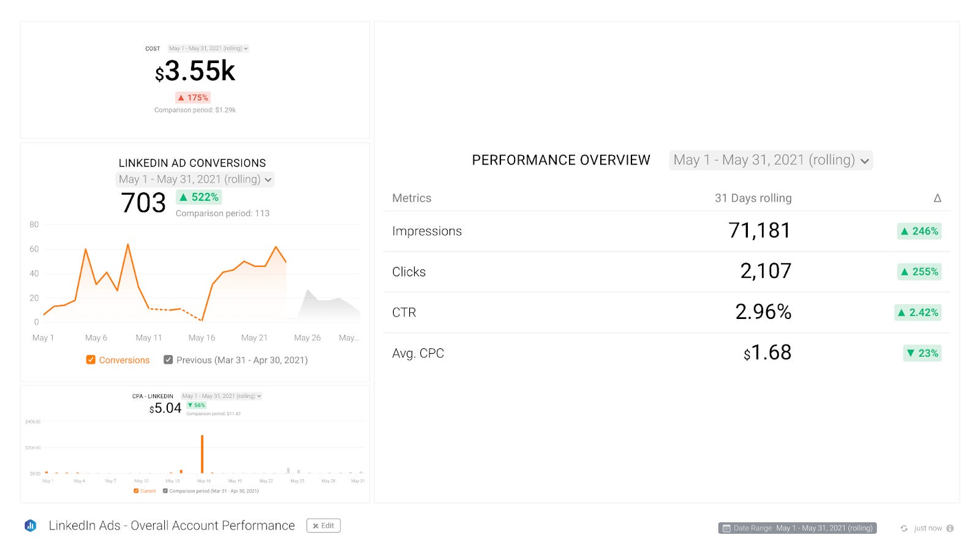The height and width of the screenshot is (551, 980).
Task: Uncheck the orange Conversions checkbox
Action: coord(91,360)
